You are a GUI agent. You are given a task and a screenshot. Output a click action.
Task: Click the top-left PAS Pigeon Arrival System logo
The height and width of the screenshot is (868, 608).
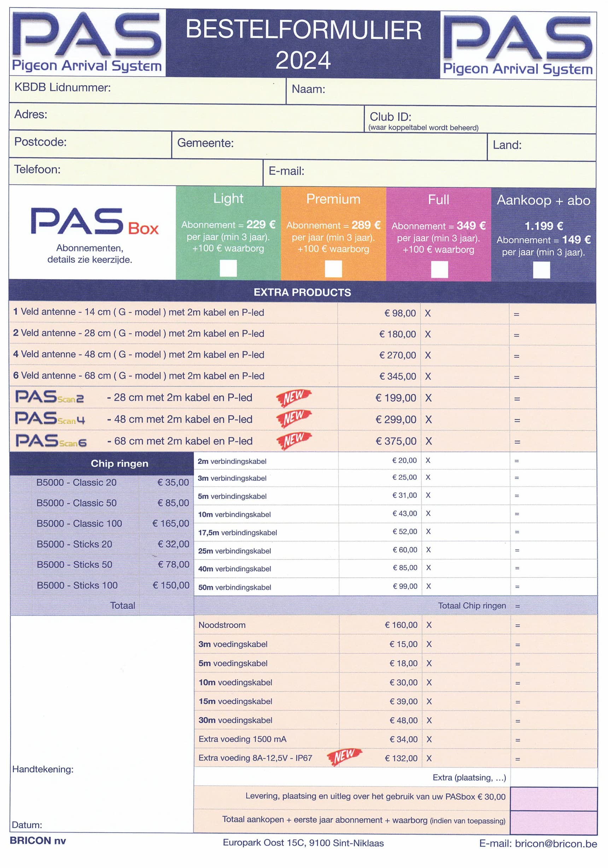tap(87, 42)
